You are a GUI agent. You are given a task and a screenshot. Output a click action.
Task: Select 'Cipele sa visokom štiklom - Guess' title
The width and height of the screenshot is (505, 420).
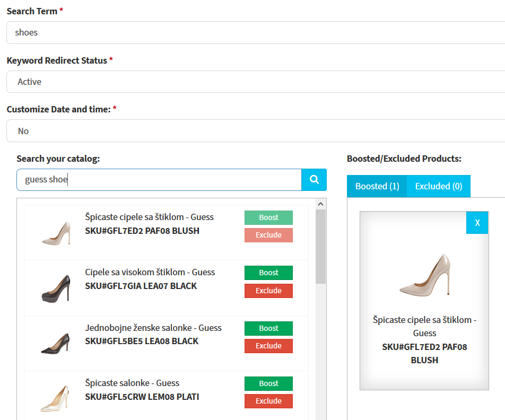tap(150, 272)
